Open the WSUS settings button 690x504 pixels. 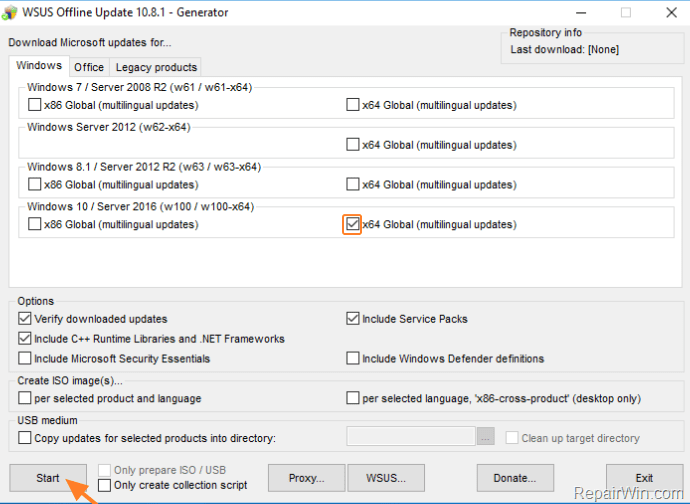[386, 478]
